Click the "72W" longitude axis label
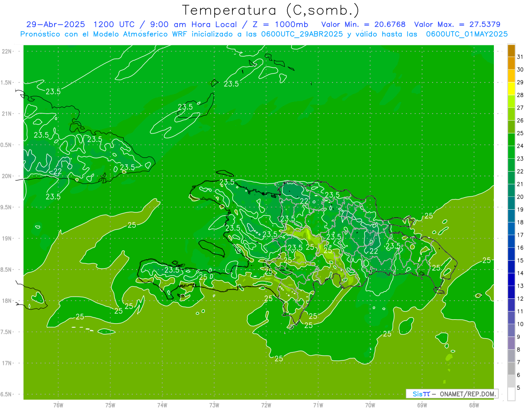The width and height of the screenshot is (532, 411). [266, 405]
